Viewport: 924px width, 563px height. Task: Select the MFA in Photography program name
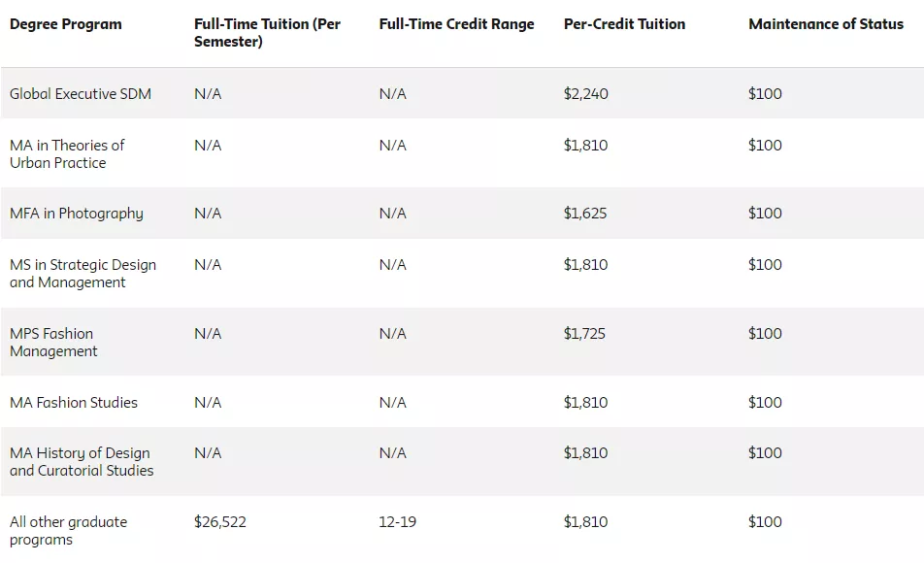(x=76, y=214)
